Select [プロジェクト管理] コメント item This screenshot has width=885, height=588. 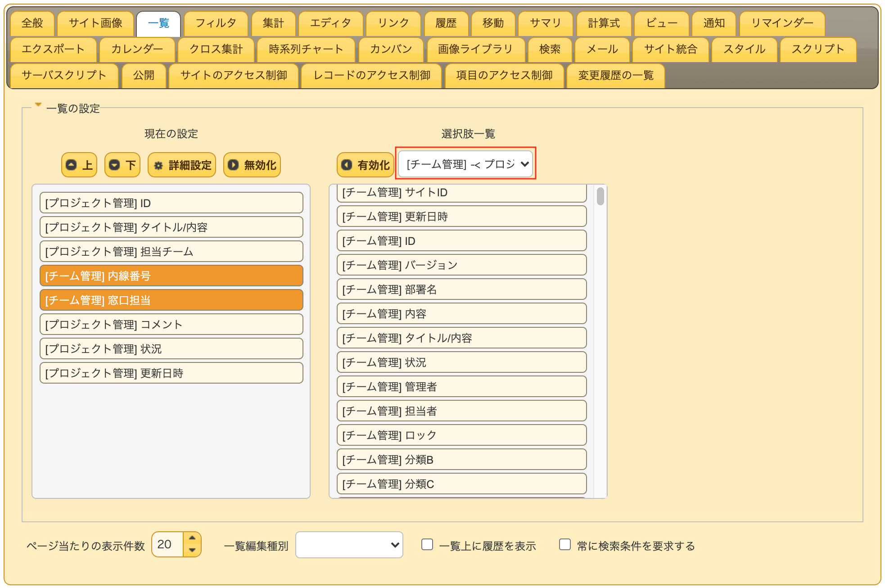tap(172, 325)
